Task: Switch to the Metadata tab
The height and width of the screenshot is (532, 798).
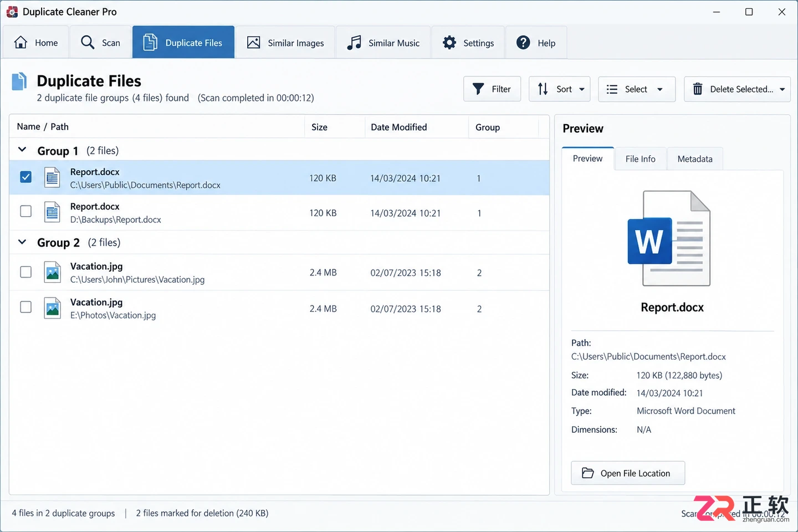Action: [695, 159]
